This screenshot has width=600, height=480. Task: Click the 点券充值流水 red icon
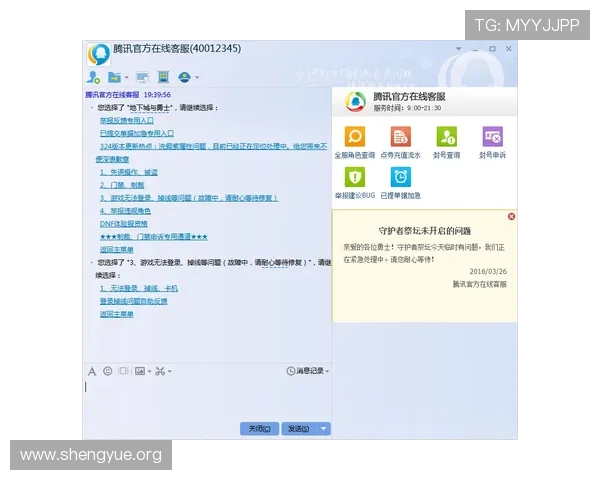point(401,137)
